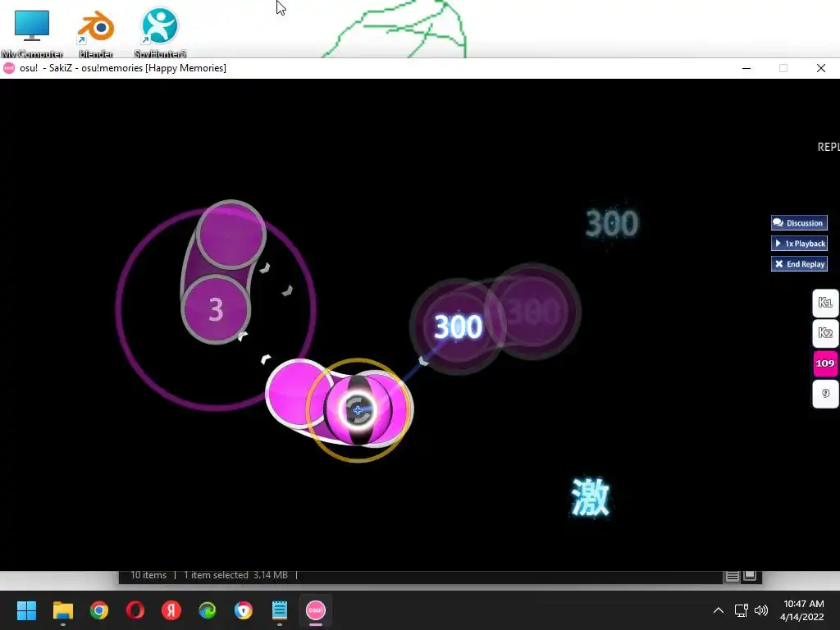Open File Explorer from the taskbar
Screen dimensions: 840x630
62,610
